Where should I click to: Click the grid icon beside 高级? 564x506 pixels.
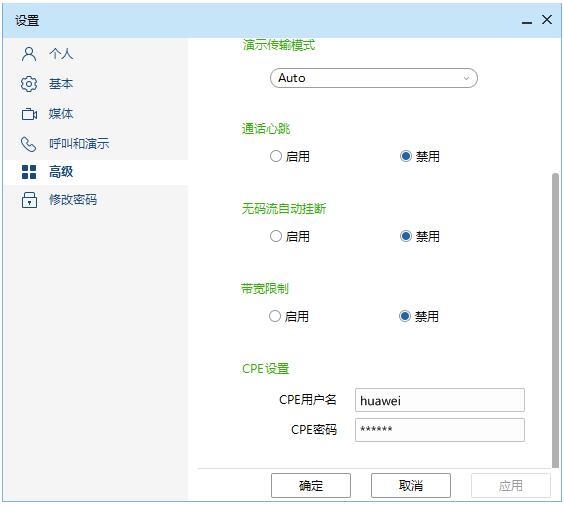tap(29, 172)
